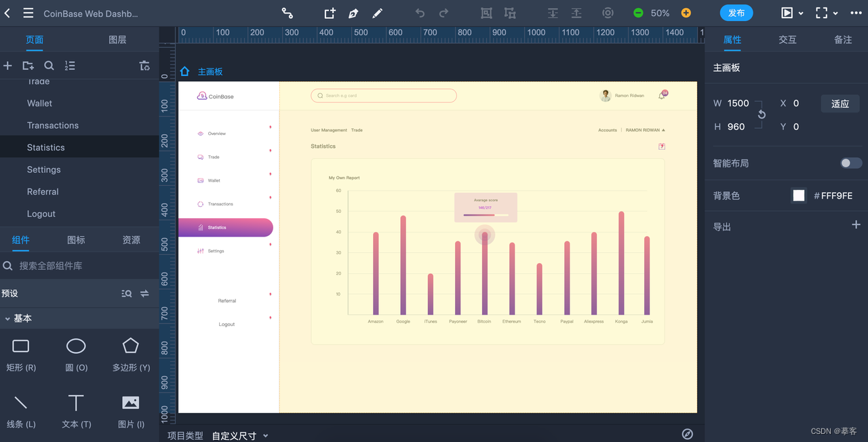This screenshot has width=868, height=442.
Task: Select the Logout page in list
Action: (79, 214)
